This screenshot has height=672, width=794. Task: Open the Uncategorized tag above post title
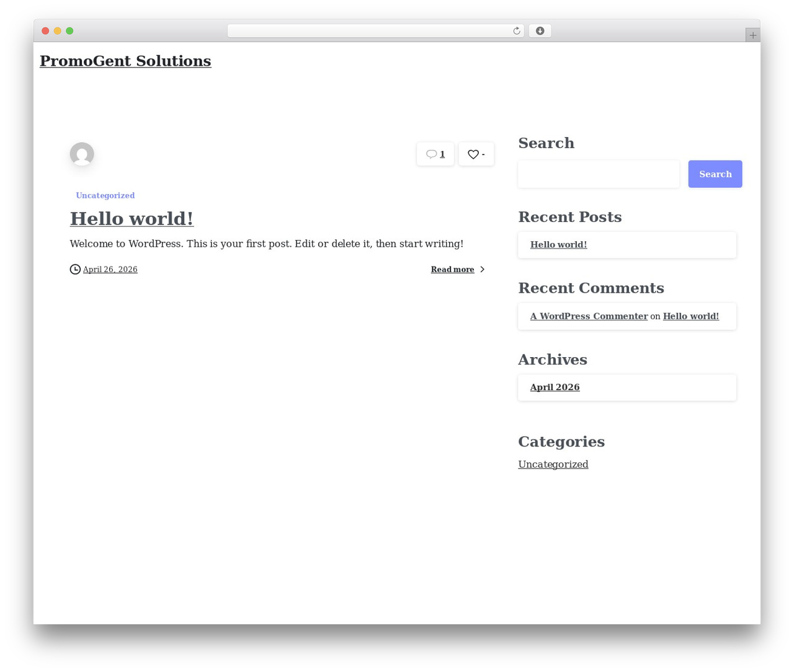point(105,195)
